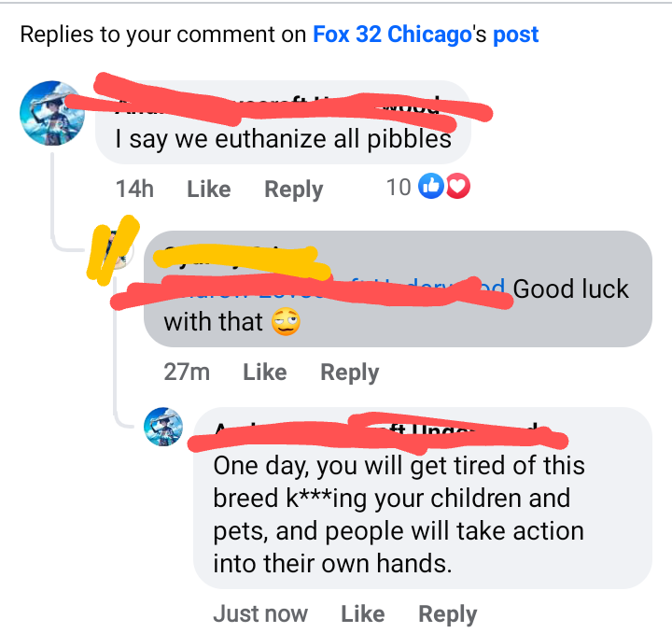Click the rolling-eyes emoji in reply
Screen dimensions: 672x633
click(x=286, y=321)
